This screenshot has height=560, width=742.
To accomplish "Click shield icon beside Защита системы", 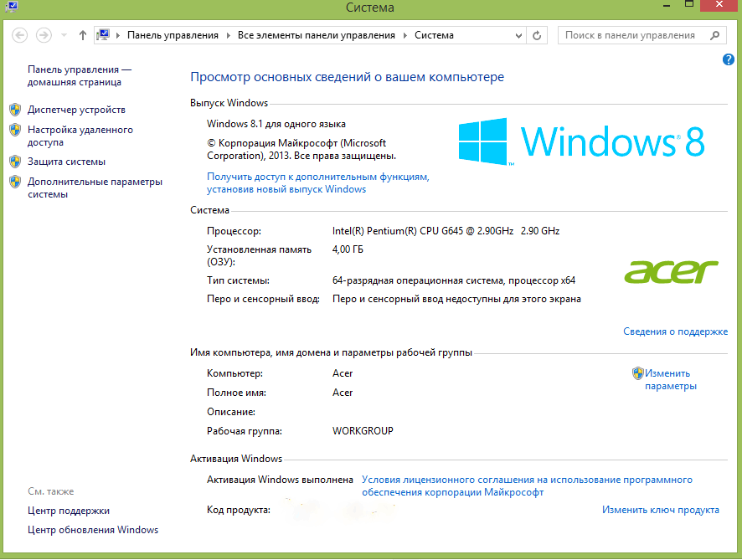I will tap(15, 162).
